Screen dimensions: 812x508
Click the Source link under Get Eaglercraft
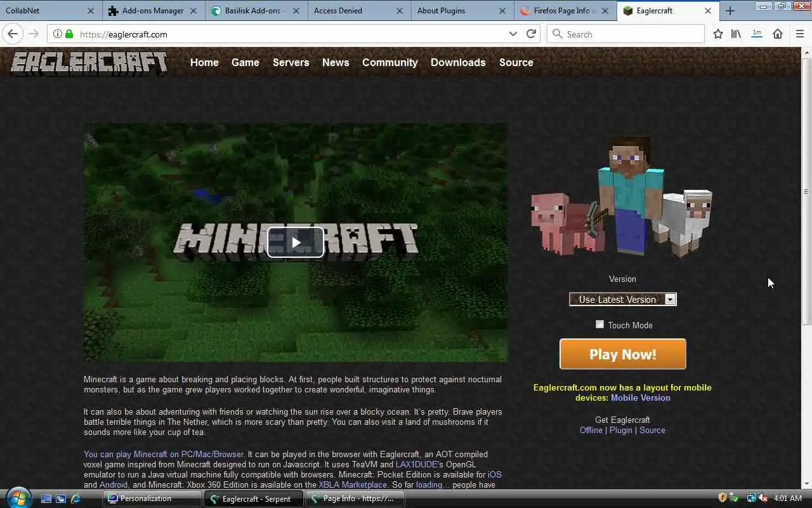(x=652, y=430)
